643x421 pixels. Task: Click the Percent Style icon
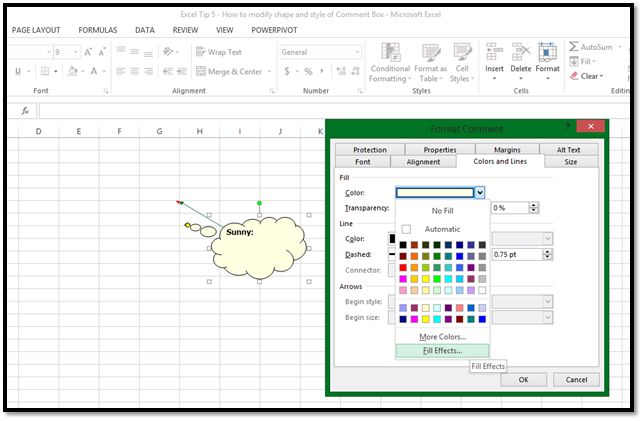coord(308,72)
